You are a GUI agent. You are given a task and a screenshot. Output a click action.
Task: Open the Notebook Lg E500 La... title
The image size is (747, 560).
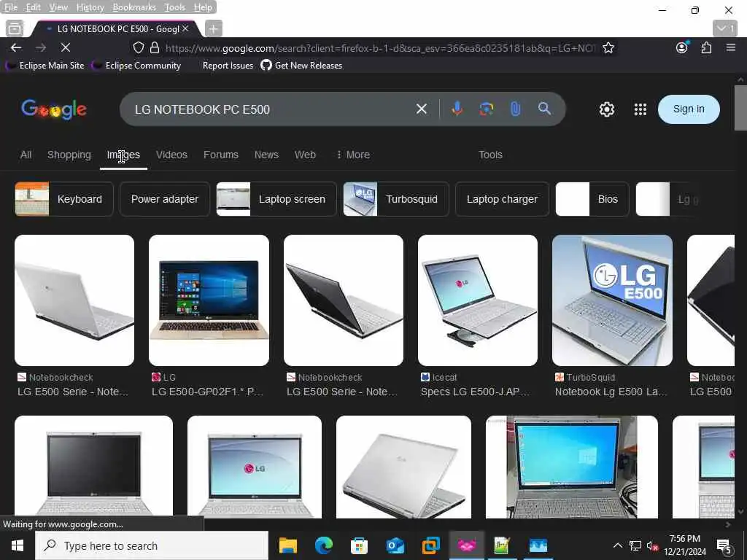611,392
